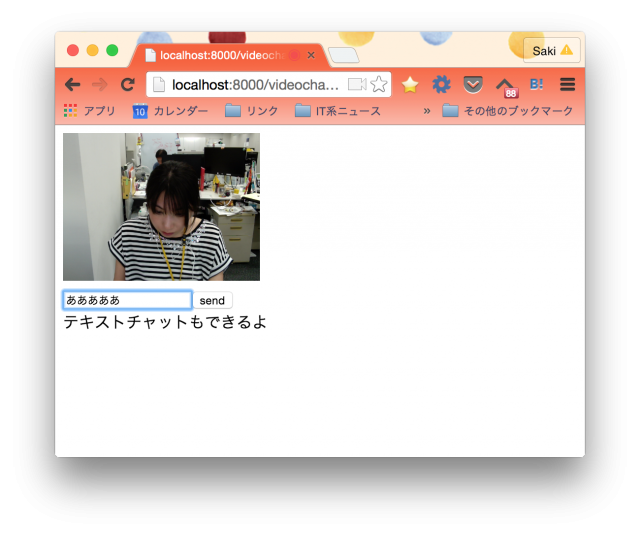
Task: Click the page icon in the address bar
Action: coord(158,85)
